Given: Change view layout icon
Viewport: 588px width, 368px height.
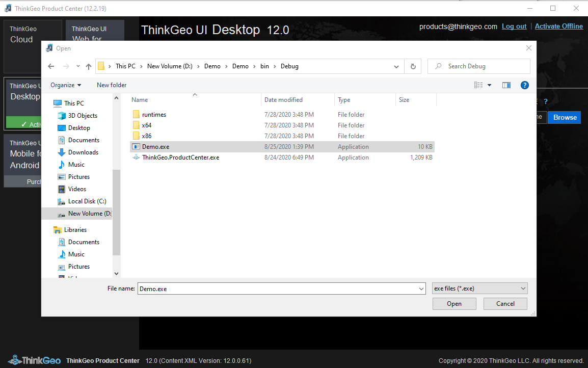Looking at the screenshot, I should [x=478, y=85].
